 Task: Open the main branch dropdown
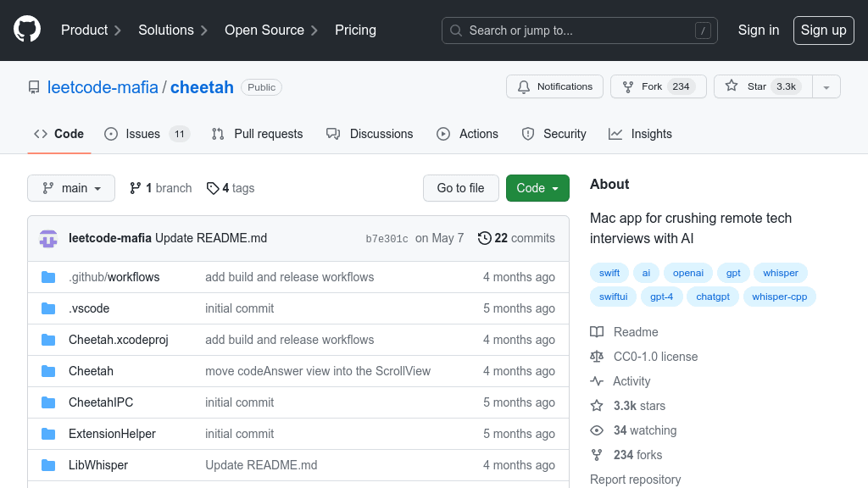click(71, 188)
